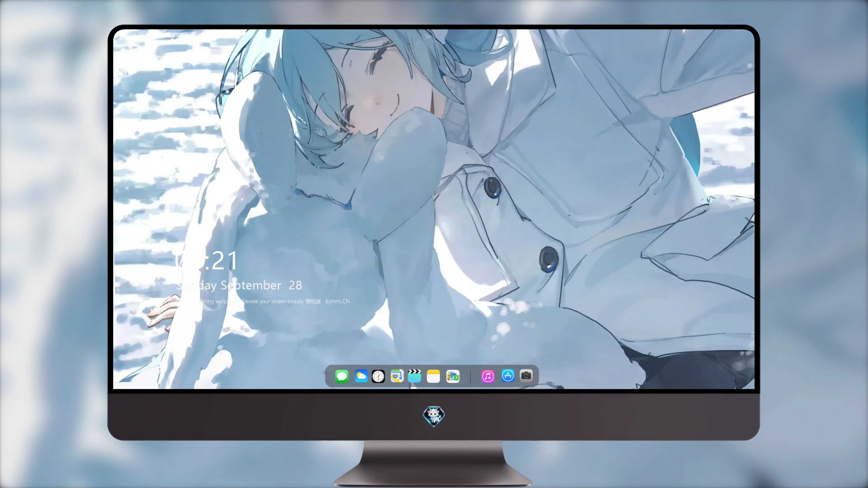868x488 pixels.
Task: Open the Maps app in dock
Action: tap(397, 376)
